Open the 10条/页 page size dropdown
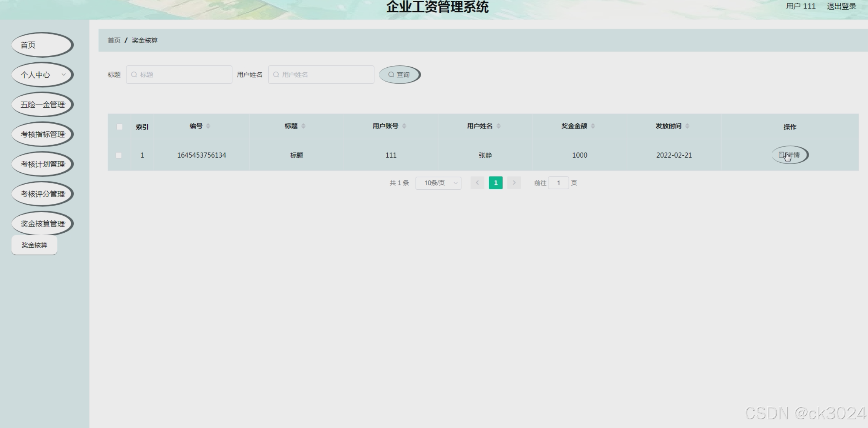 (438, 183)
